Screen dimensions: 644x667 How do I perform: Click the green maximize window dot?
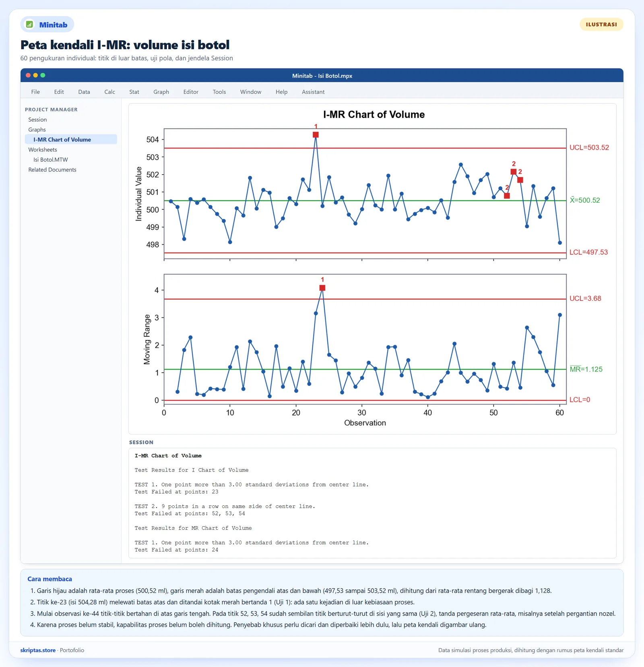[43, 75]
